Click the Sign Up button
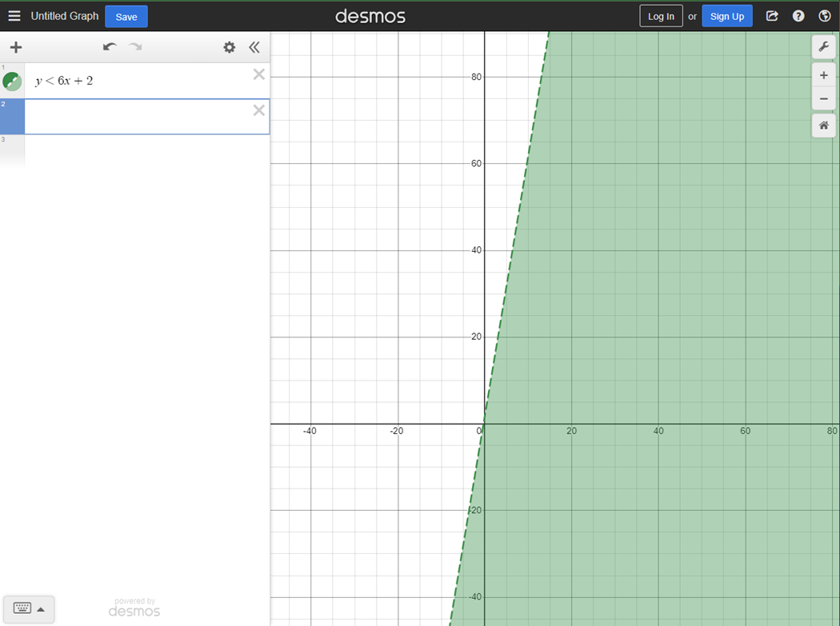This screenshot has width=840, height=626. pos(727,16)
